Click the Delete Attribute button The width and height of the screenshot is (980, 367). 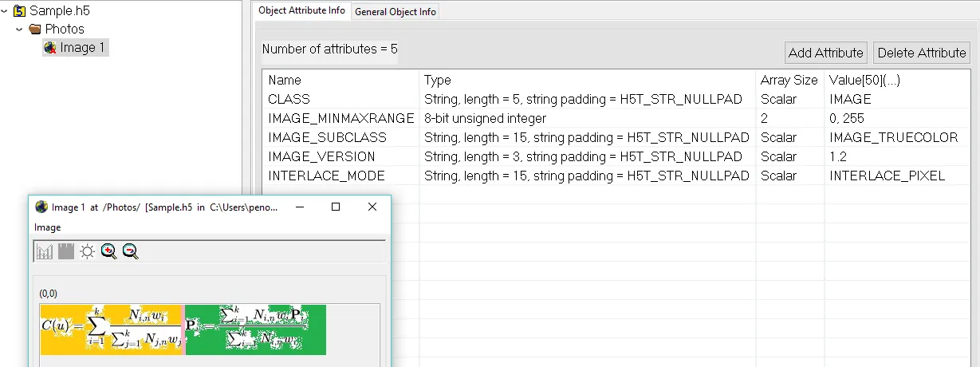pyautogui.click(x=922, y=53)
